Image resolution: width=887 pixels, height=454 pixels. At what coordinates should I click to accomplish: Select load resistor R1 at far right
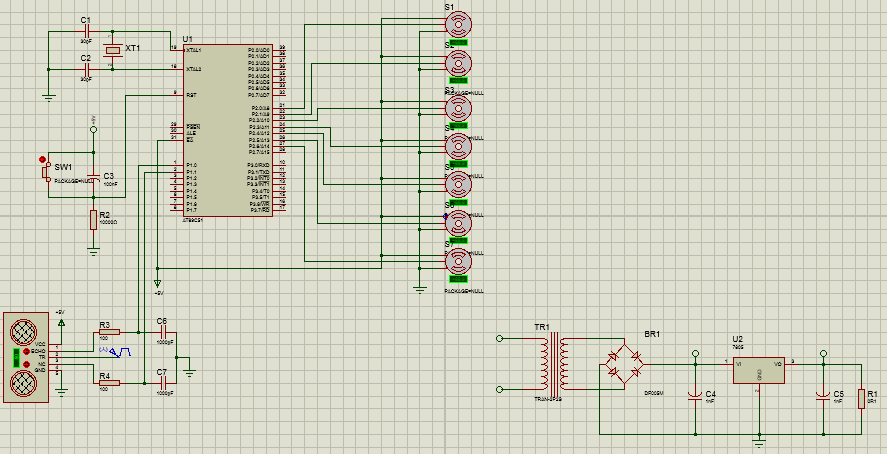pos(858,399)
